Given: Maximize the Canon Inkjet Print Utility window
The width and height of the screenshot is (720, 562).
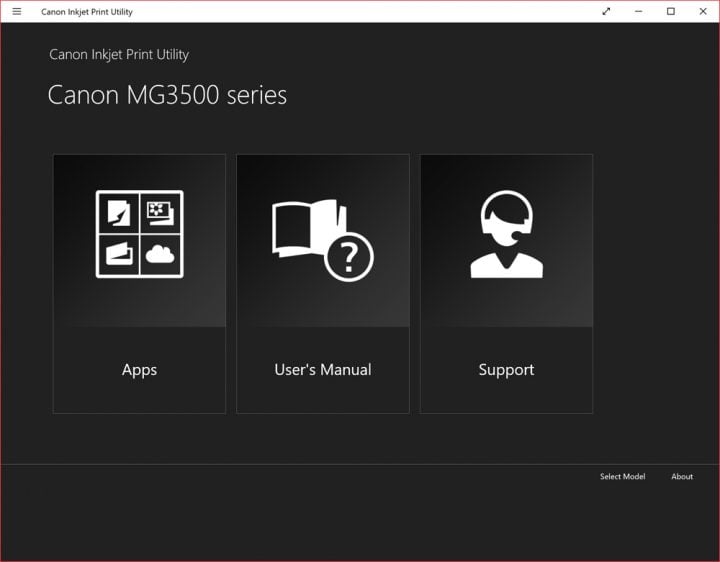Looking at the screenshot, I should pos(670,11).
